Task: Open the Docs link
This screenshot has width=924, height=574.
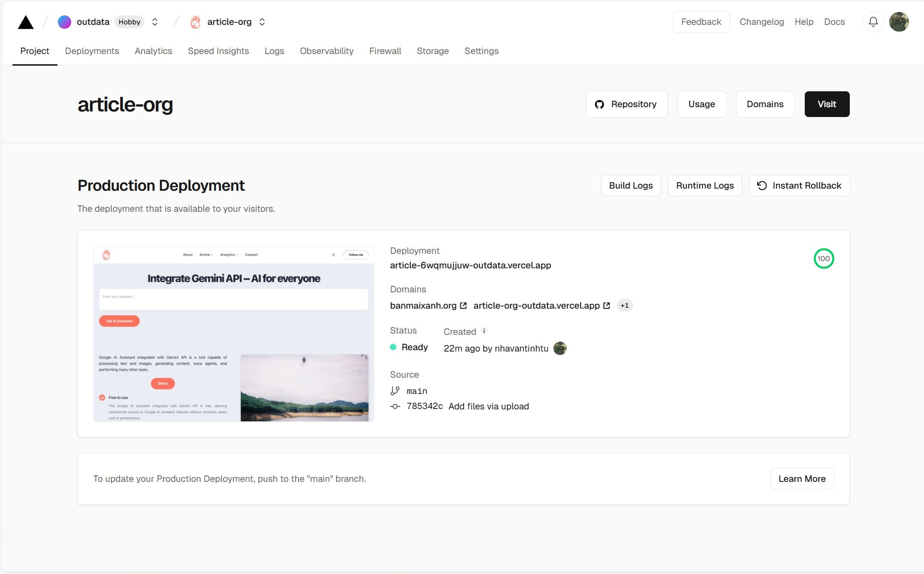Action: (834, 22)
